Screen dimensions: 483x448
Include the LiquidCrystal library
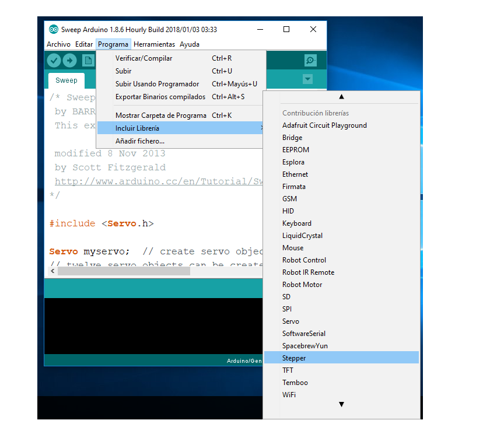click(x=341, y=236)
